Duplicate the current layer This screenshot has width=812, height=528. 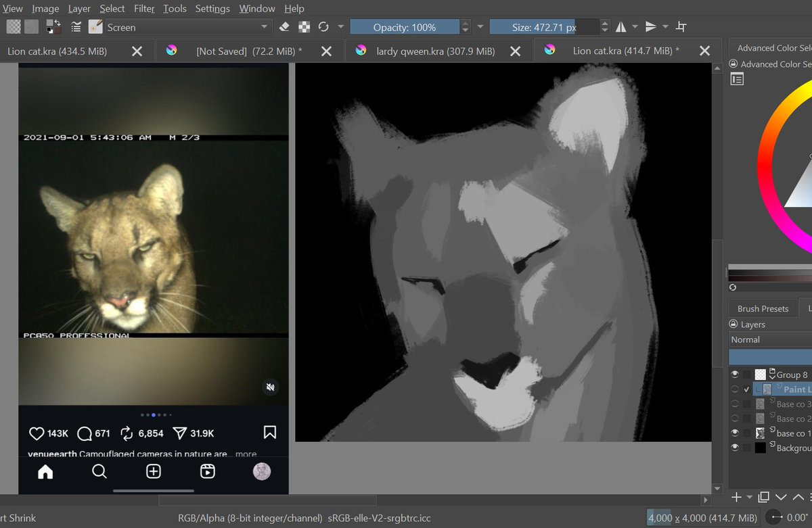pos(763,497)
